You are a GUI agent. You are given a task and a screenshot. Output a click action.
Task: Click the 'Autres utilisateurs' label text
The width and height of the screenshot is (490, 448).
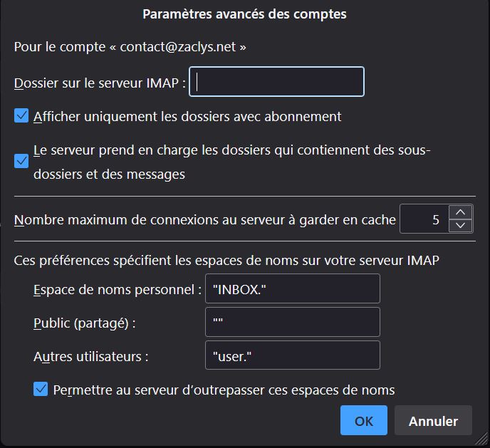[x=90, y=356]
